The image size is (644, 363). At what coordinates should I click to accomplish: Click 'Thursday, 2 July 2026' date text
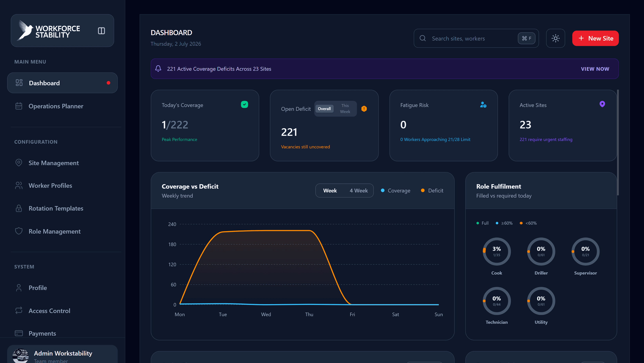point(176,44)
